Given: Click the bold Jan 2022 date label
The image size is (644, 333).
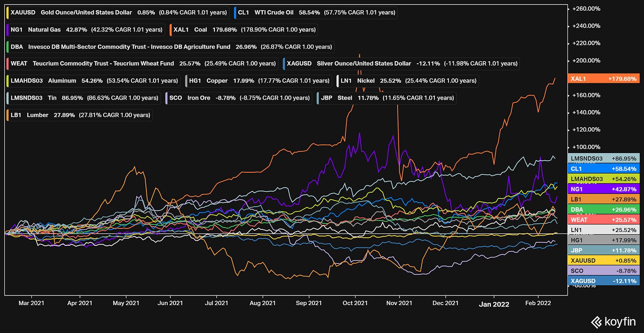Looking at the screenshot, I should point(494,304).
